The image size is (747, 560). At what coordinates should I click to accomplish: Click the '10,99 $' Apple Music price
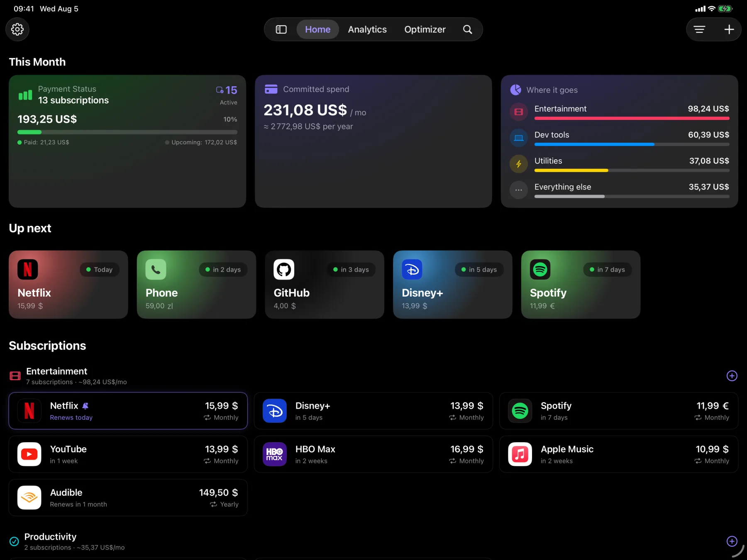[x=712, y=449]
